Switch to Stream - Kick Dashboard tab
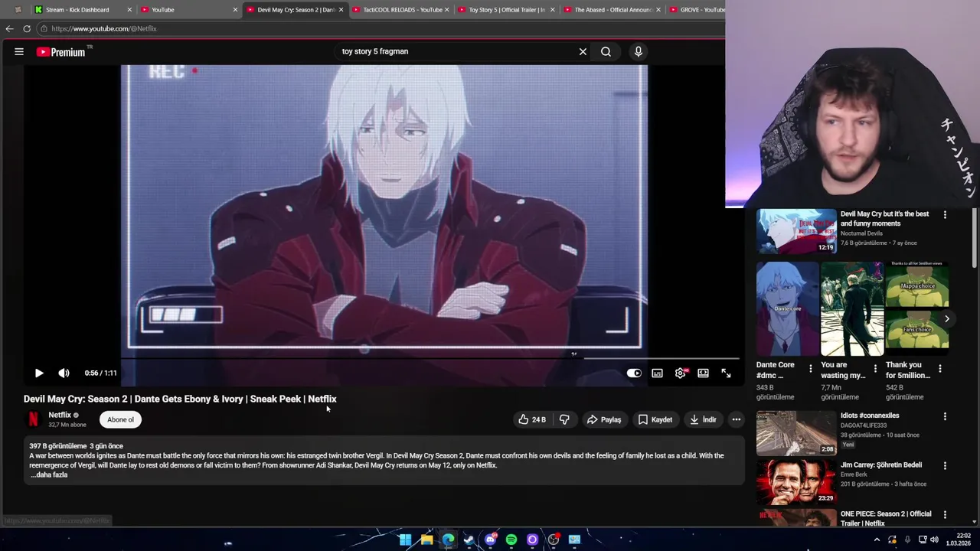The image size is (980, 551). (x=83, y=10)
